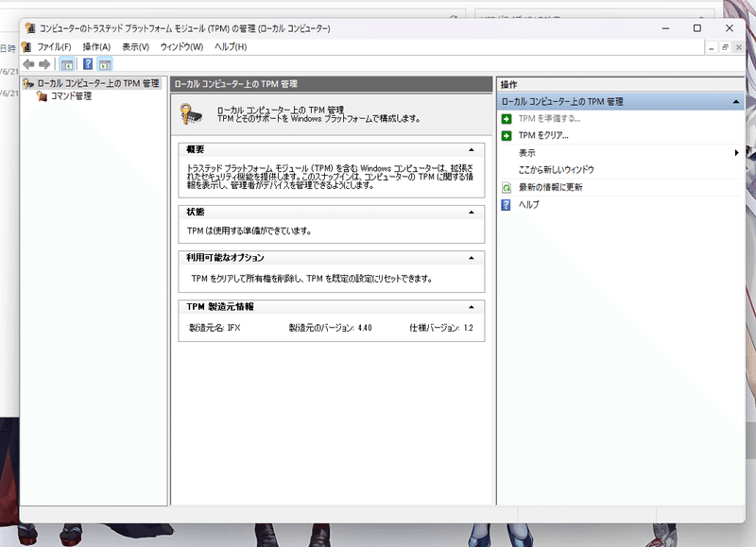Click the コマンド管理 node icon in the tree
This screenshot has height=547, width=756.
tap(40, 95)
